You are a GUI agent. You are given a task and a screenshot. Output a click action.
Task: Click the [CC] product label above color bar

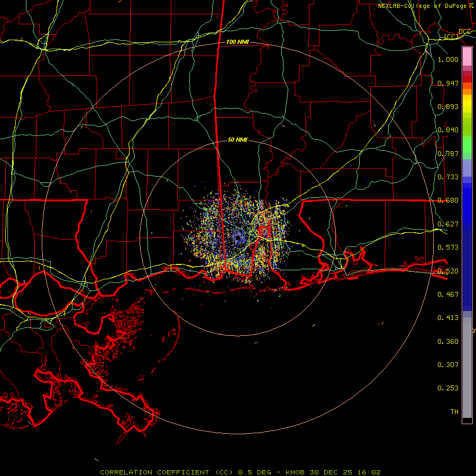click(452, 37)
